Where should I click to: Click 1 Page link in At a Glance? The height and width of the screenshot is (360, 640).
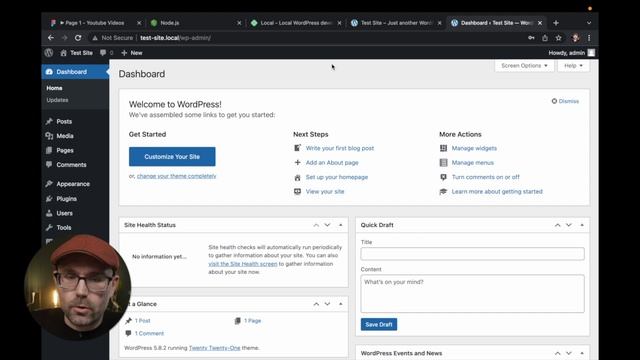coord(252,321)
